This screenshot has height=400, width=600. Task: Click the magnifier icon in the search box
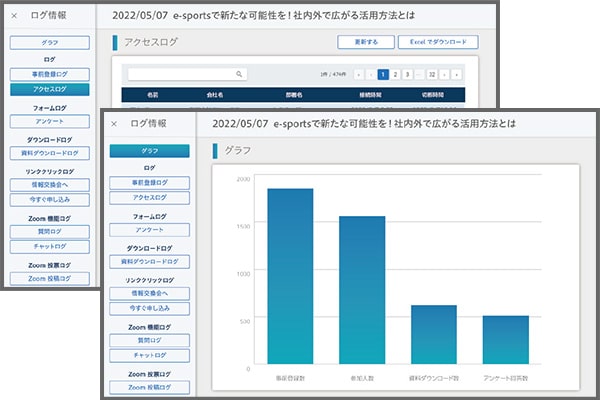point(239,74)
